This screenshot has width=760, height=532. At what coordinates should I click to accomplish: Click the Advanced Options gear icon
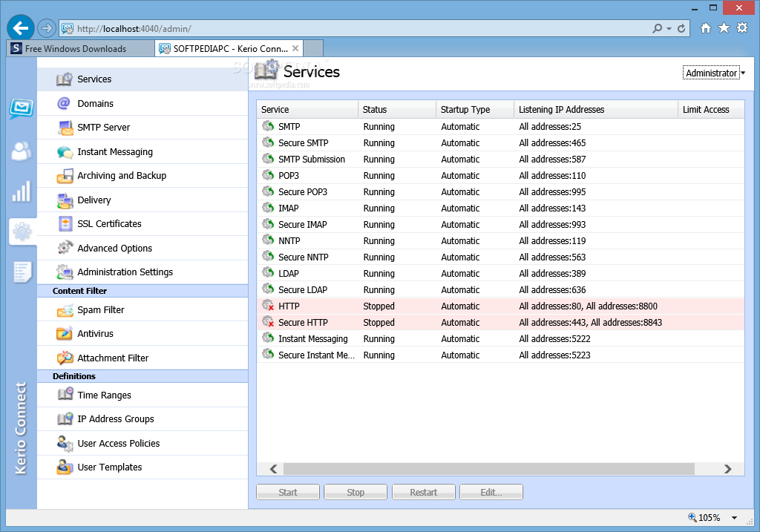click(x=65, y=248)
